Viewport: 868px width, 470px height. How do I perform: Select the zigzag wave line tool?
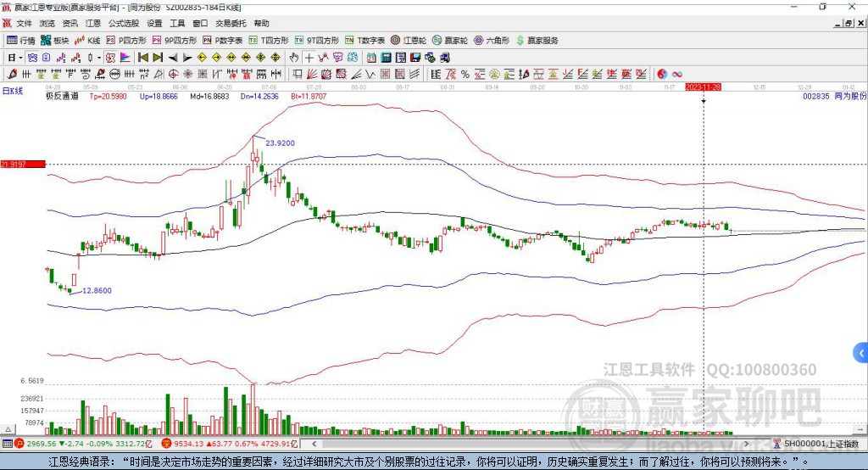370,74
